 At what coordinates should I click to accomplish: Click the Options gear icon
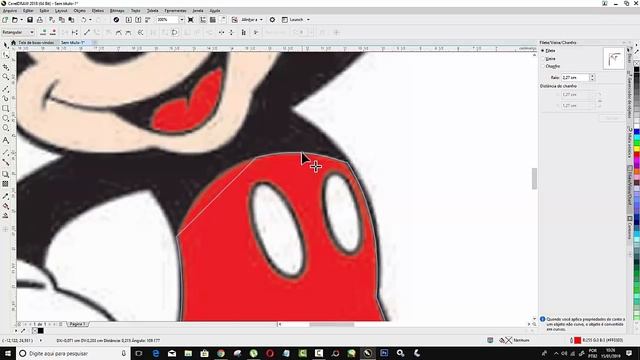pos(272,20)
